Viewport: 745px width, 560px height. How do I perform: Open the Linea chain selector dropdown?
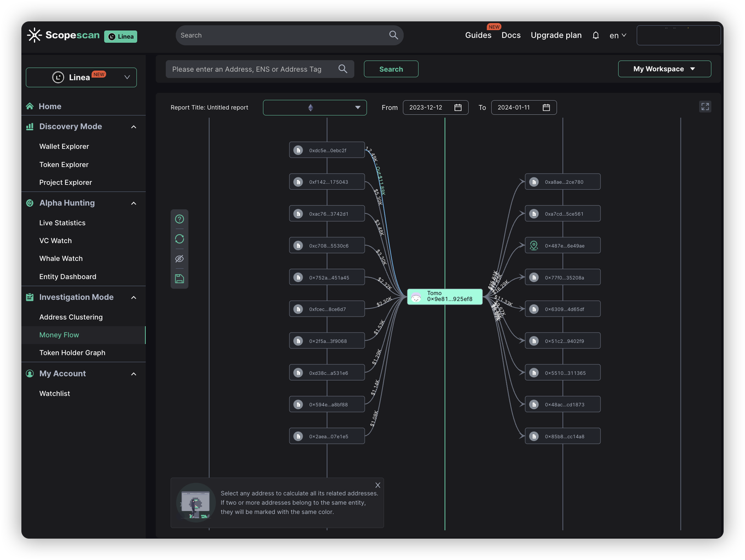[81, 77]
